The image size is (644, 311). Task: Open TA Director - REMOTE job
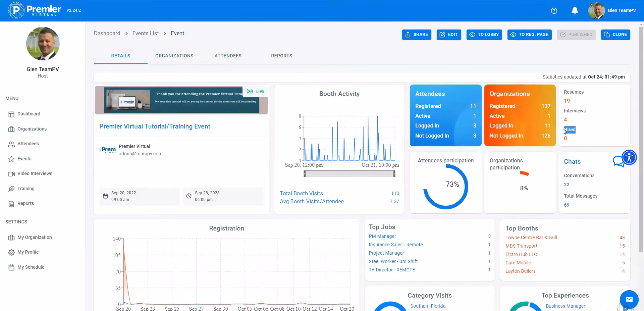pyautogui.click(x=392, y=270)
